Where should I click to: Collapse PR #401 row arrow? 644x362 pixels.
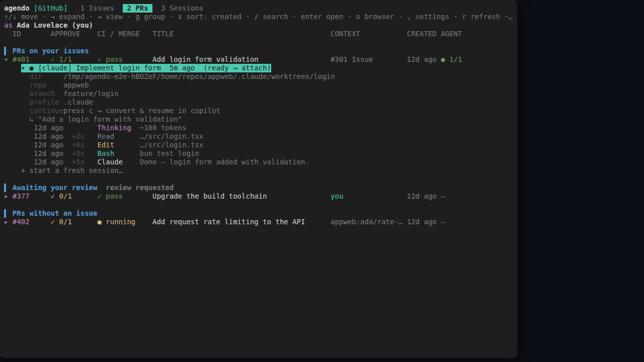6,59
